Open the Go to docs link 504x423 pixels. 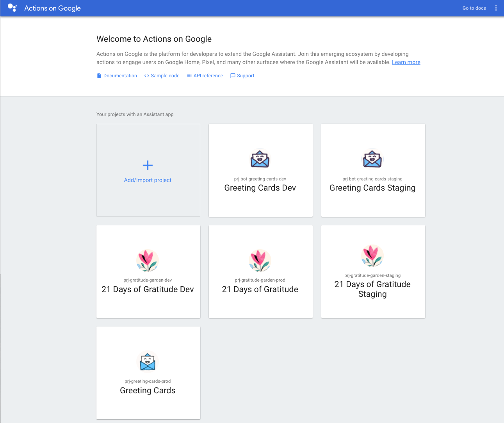point(474,8)
